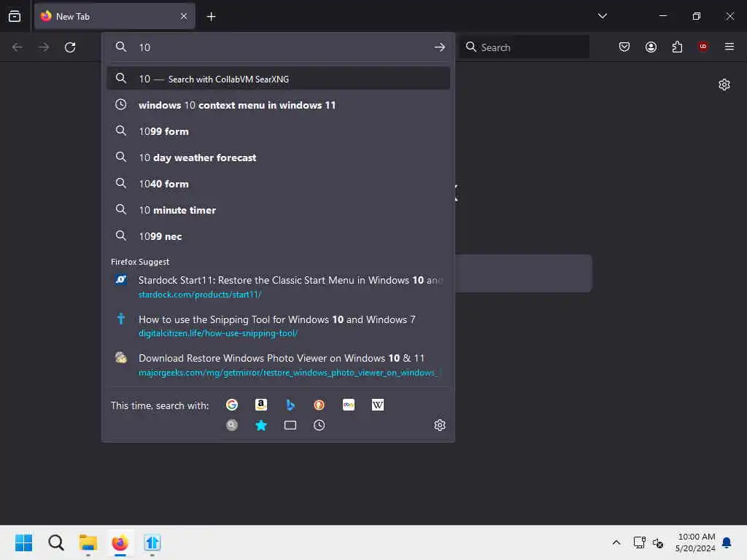Click the Go arrow in address bar
This screenshot has height=560, width=747.
[440, 47]
